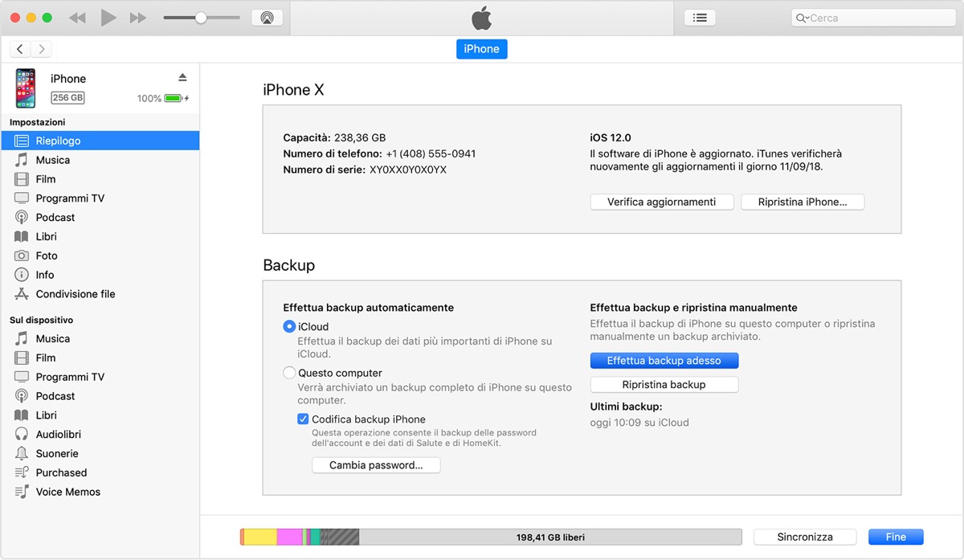Click the eject icon beside iPhone

pyautogui.click(x=182, y=77)
